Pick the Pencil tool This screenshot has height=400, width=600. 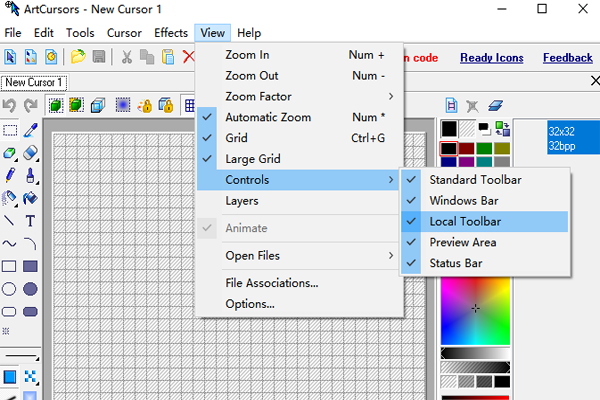point(9,175)
